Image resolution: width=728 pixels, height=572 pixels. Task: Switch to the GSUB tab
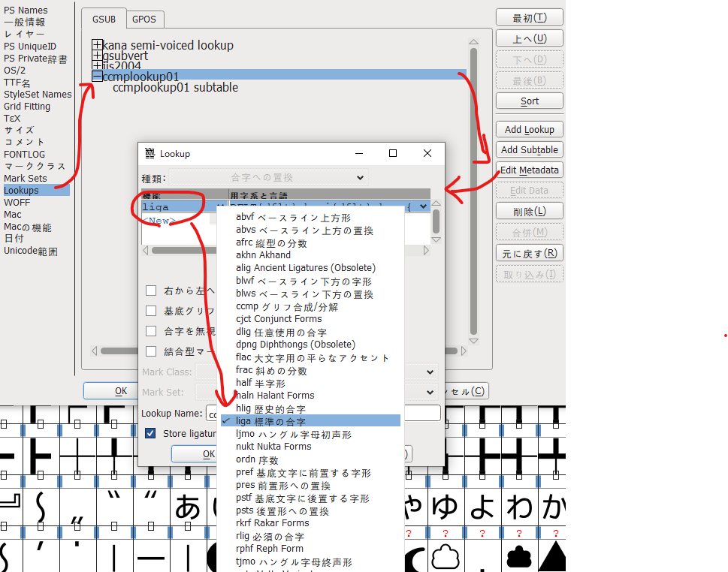[104, 19]
